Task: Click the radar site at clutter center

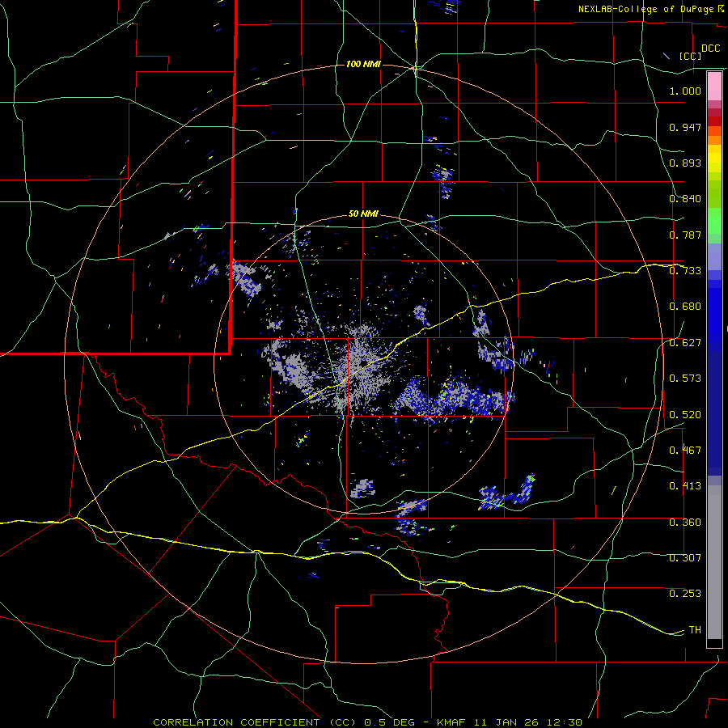Action: click(363, 362)
